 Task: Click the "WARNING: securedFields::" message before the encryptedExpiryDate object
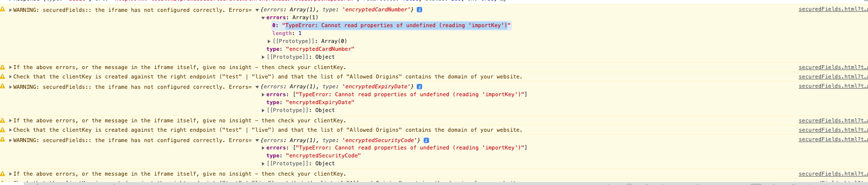pyautogui.click(x=133, y=87)
